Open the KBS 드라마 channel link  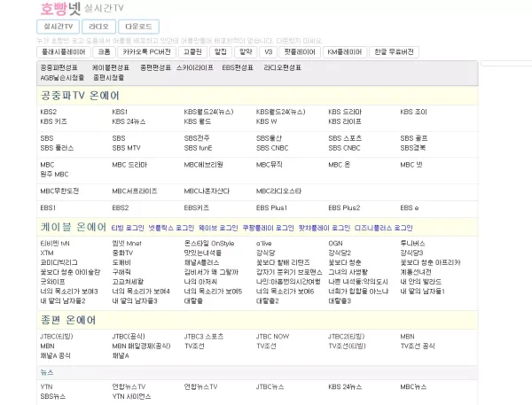[345, 112]
